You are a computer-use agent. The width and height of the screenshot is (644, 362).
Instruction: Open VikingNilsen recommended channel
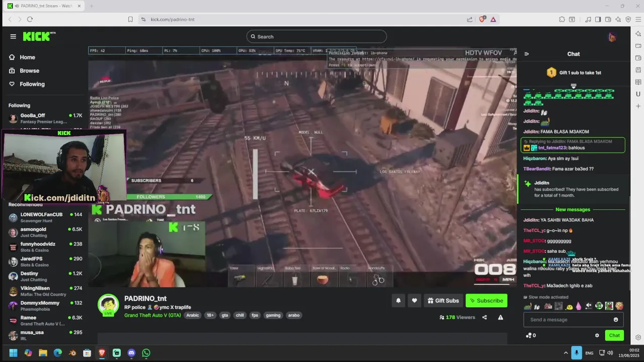[45, 291]
